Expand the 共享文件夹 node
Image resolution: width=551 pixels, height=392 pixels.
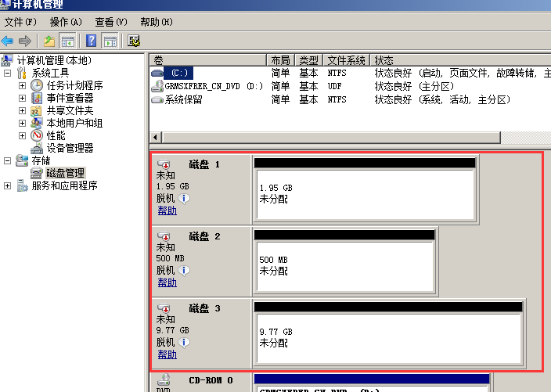(x=22, y=110)
